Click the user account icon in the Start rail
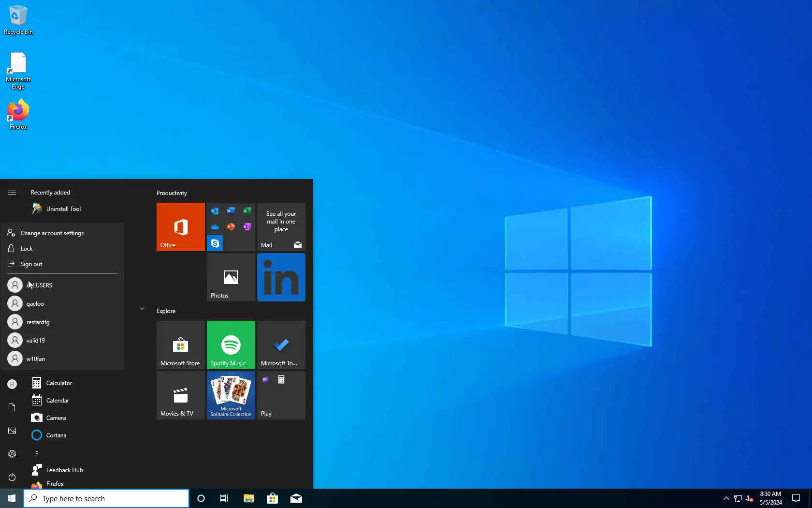812x508 pixels. pyautogui.click(x=12, y=384)
